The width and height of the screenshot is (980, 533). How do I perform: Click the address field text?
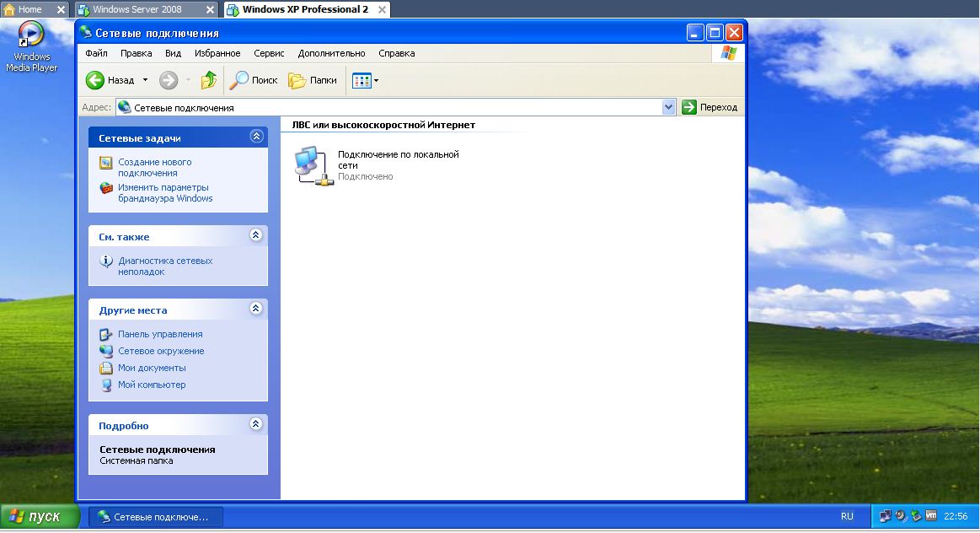(184, 108)
